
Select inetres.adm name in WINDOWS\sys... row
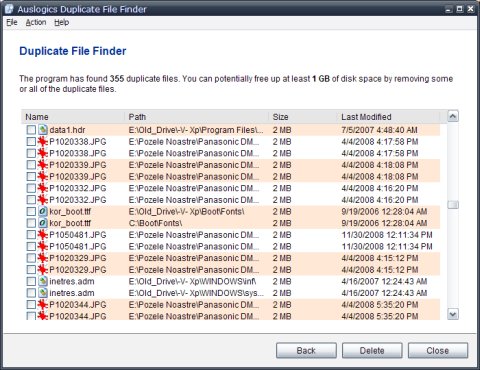[72, 293]
